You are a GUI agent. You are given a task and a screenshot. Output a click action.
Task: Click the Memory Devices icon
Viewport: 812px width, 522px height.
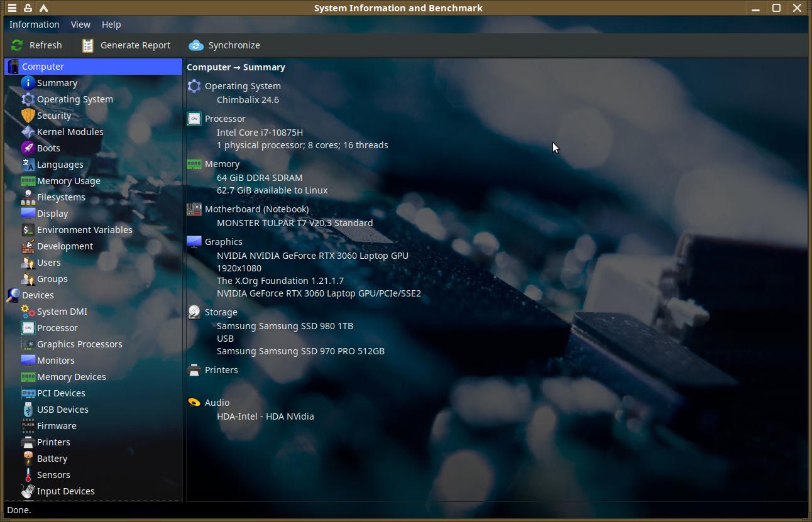(28, 377)
